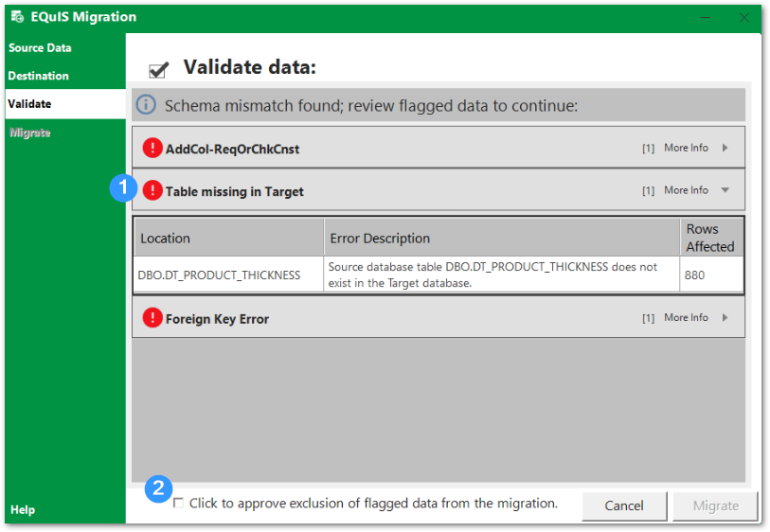Click the 880 rows affected cell
The width and height of the screenshot is (770, 532).
711,275
